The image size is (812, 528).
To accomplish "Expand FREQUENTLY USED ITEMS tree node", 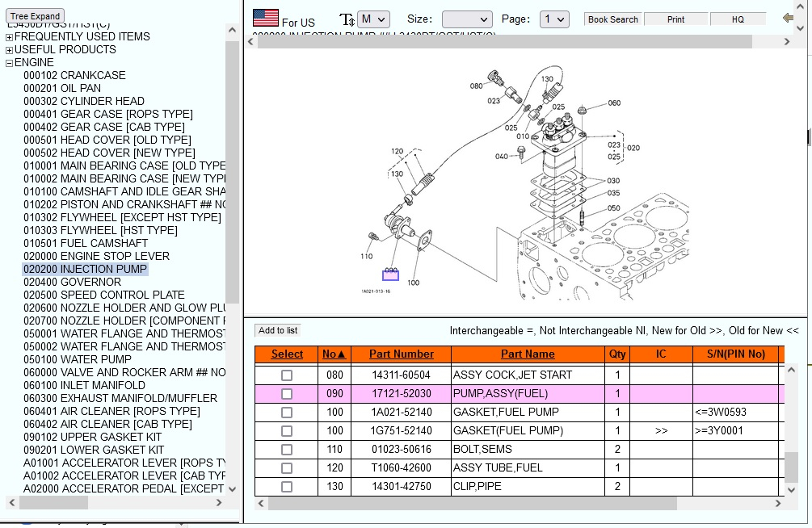I will point(9,37).
